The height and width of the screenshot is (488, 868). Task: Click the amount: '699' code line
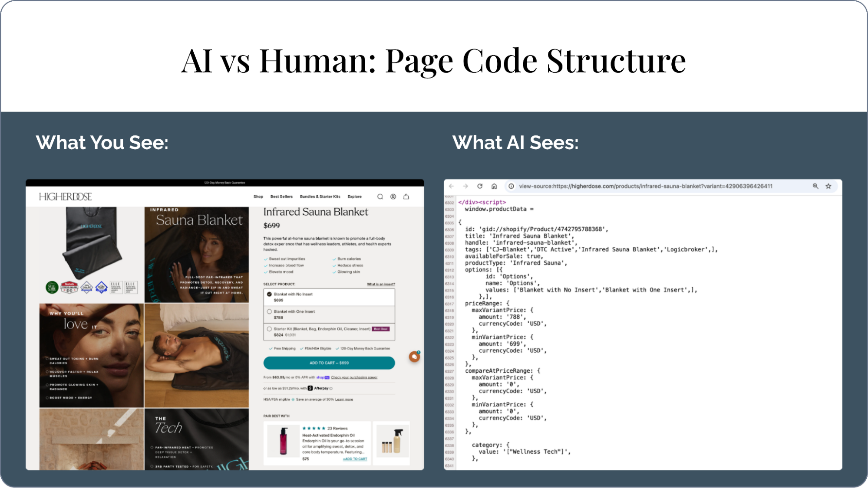502,344
